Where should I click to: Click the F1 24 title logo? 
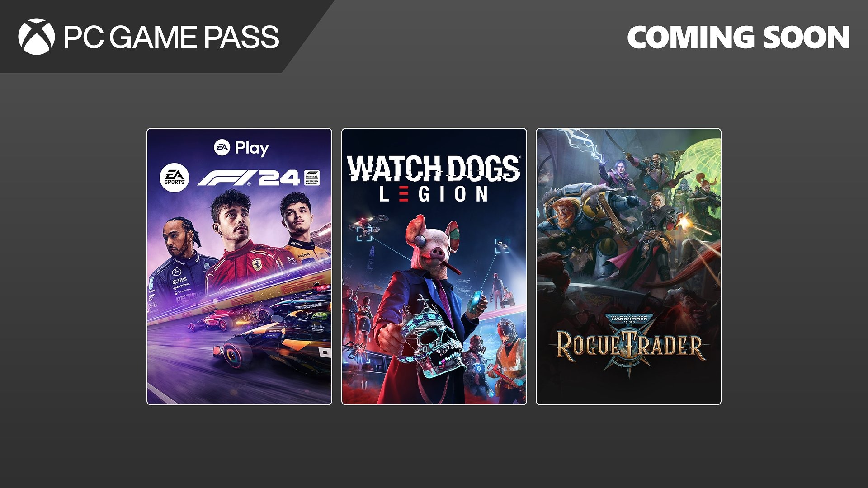[248, 178]
